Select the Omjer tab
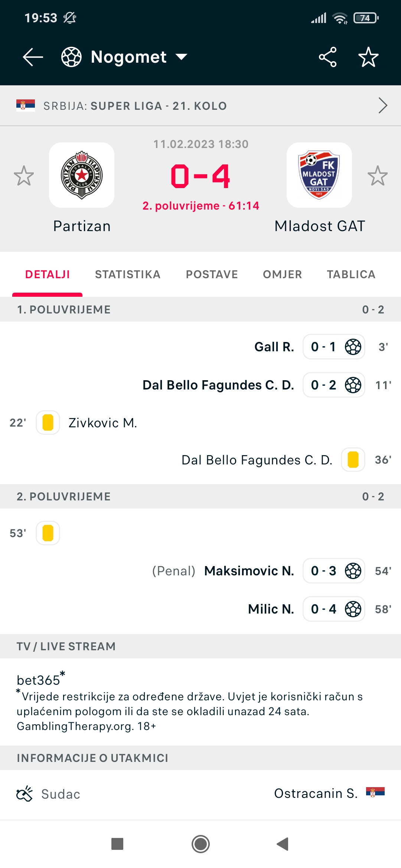401x868 pixels. pyautogui.click(x=283, y=274)
